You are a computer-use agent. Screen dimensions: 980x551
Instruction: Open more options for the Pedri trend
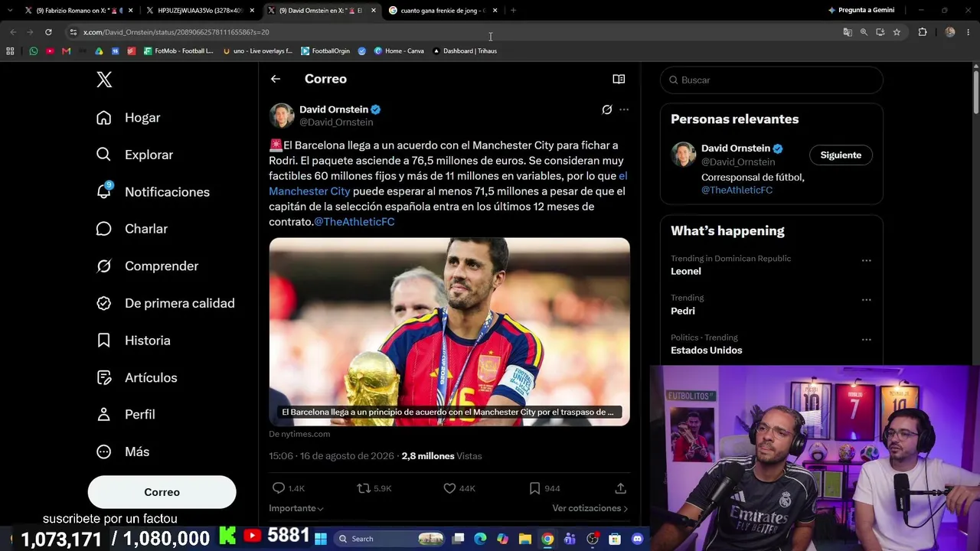tap(866, 300)
